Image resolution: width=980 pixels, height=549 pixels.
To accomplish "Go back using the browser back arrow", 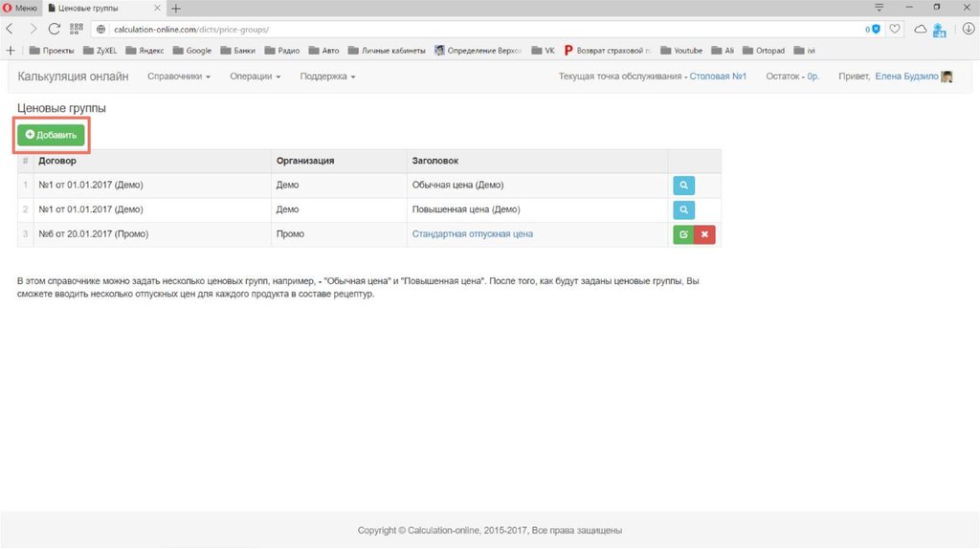I will coord(11,29).
